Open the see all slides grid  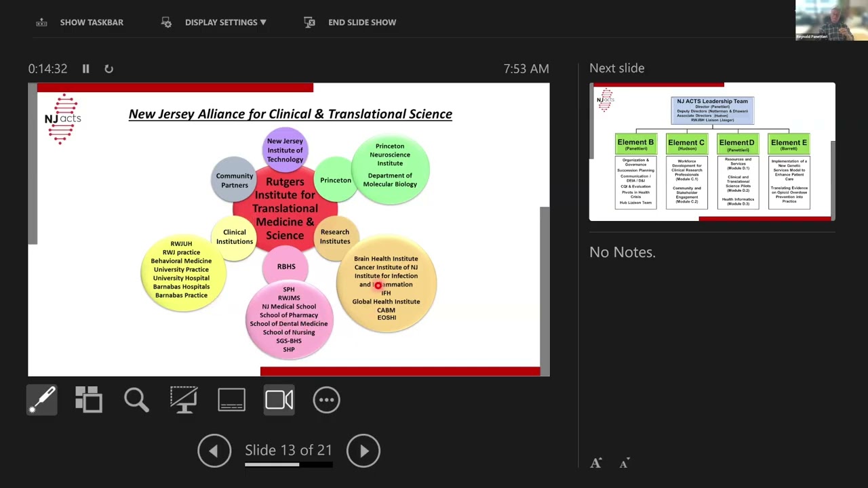[89, 400]
